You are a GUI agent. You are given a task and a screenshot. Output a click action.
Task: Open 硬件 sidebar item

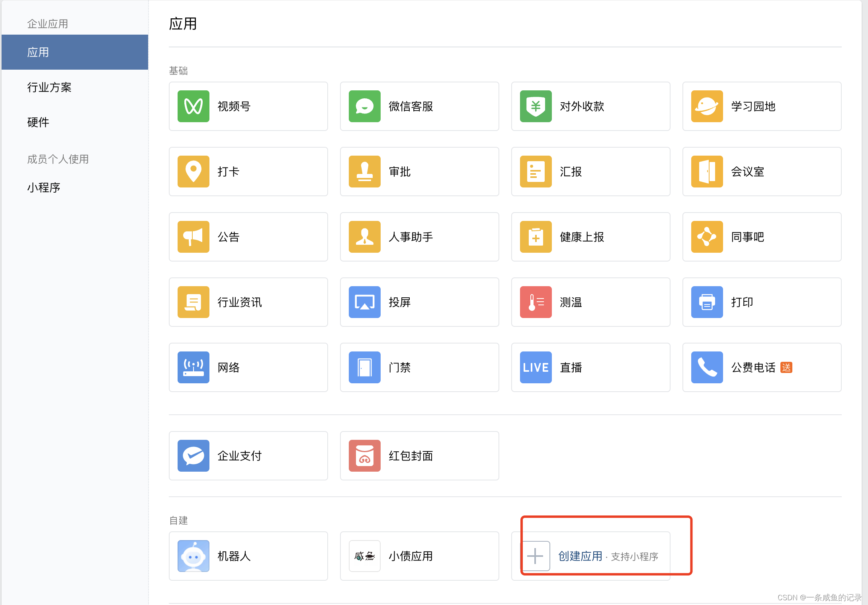pyautogui.click(x=38, y=122)
